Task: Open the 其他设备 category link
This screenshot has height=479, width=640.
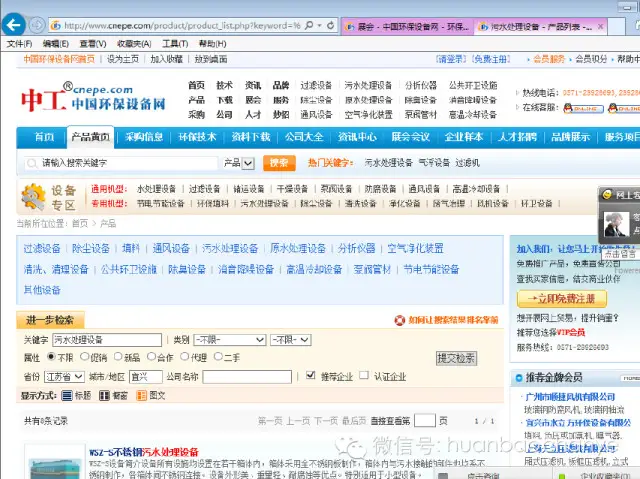Action: pos(42,290)
